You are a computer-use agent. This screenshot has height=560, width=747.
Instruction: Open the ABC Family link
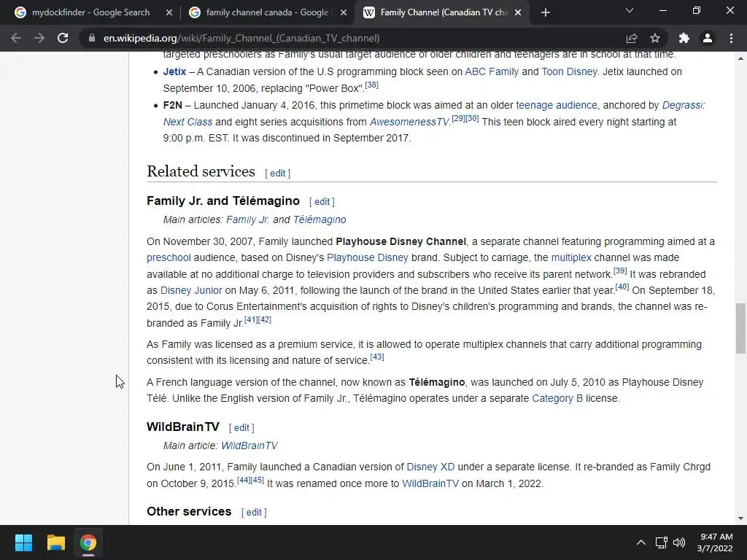[x=492, y=71]
